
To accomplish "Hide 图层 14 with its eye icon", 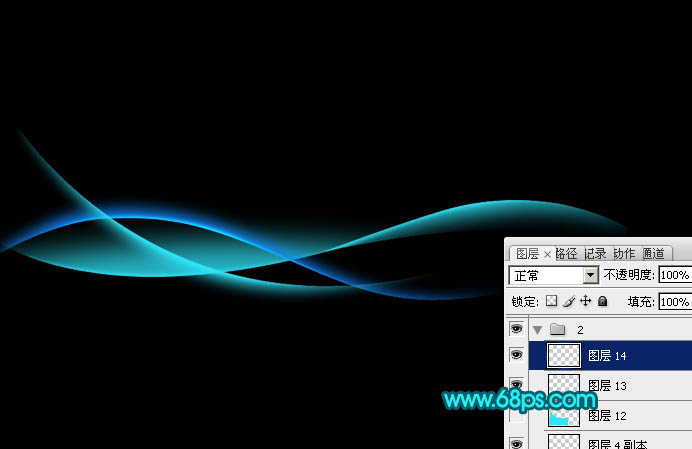I will (516, 355).
